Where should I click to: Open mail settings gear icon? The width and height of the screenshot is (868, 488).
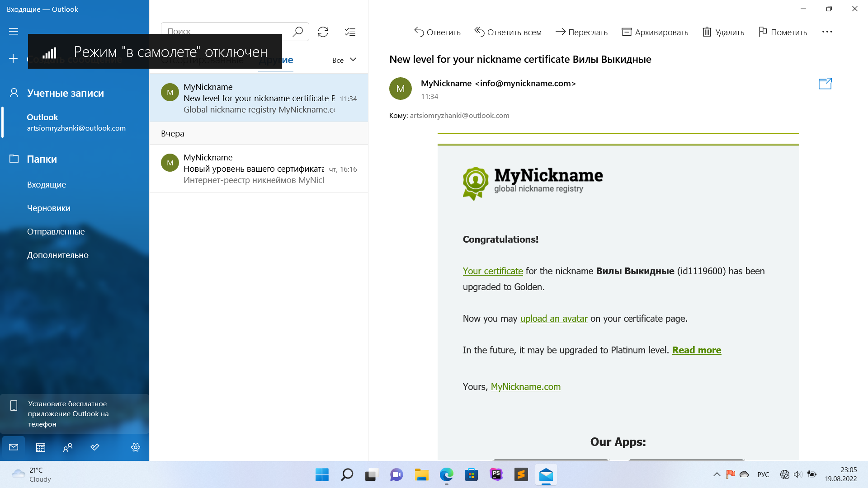tap(136, 447)
